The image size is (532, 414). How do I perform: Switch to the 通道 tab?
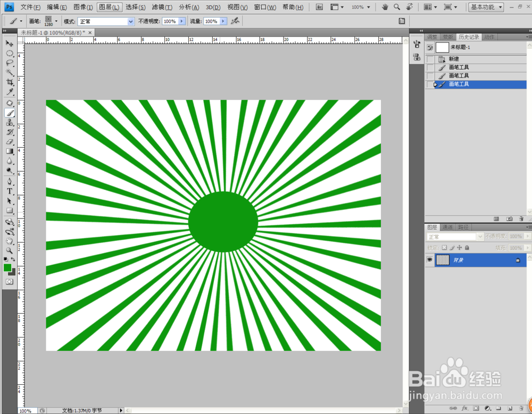click(x=448, y=227)
